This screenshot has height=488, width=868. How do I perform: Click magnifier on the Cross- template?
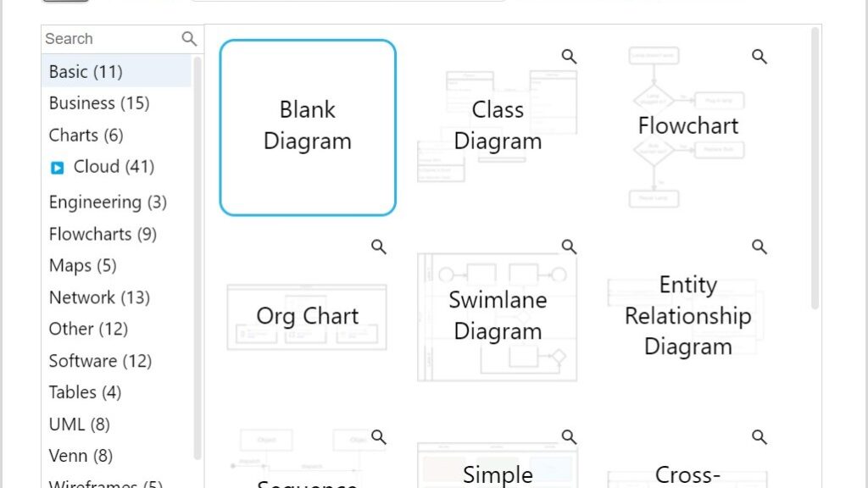pyautogui.click(x=759, y=437)
